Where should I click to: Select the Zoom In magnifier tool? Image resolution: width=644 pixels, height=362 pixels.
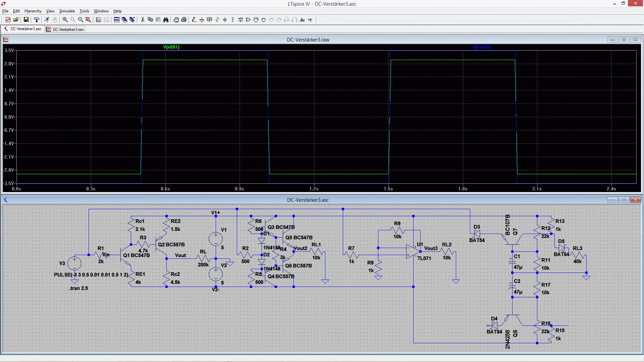(65, 20)
